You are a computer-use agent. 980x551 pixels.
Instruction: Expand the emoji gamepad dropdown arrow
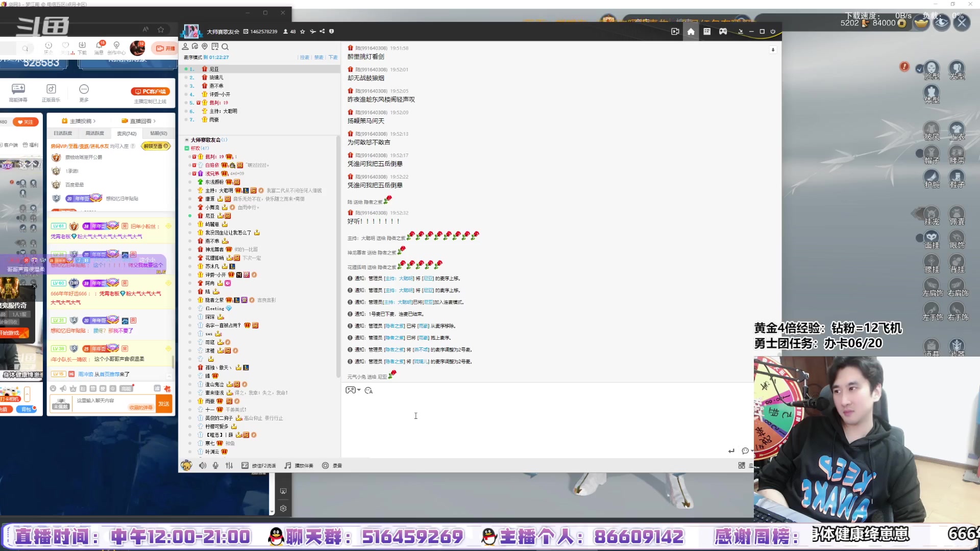pos(359,390)
